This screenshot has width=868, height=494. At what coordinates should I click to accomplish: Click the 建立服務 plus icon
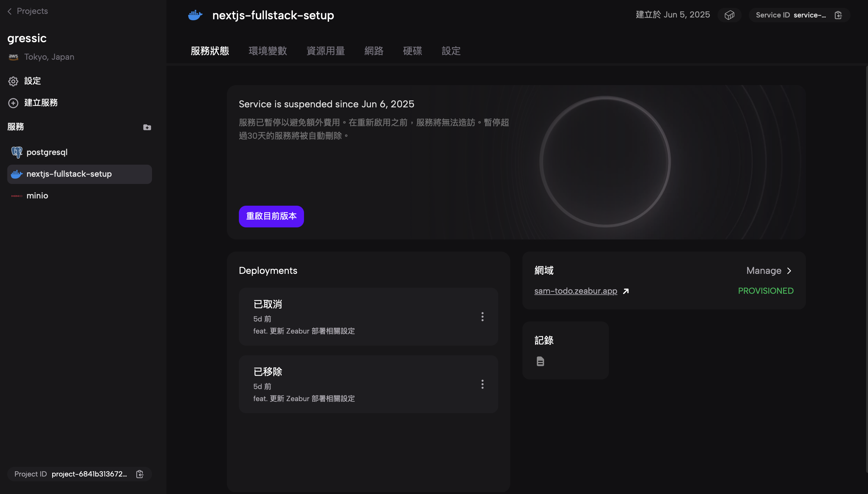pyautogui.click(x=13, y=103)
